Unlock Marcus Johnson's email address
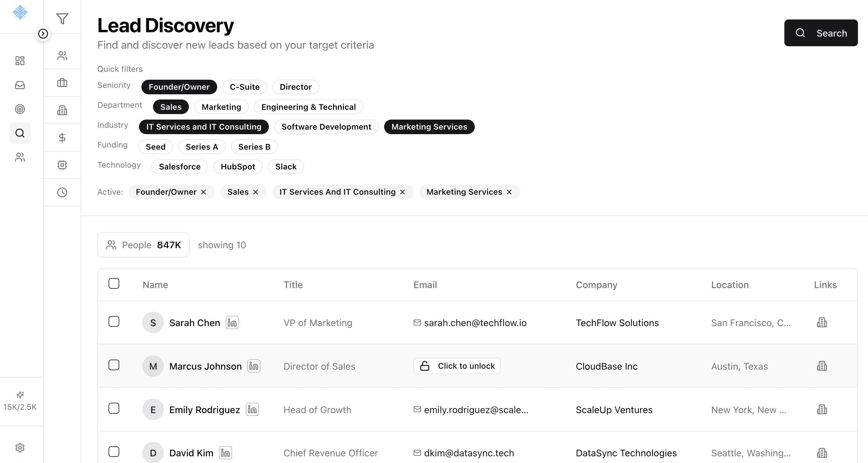 point(457,366)
